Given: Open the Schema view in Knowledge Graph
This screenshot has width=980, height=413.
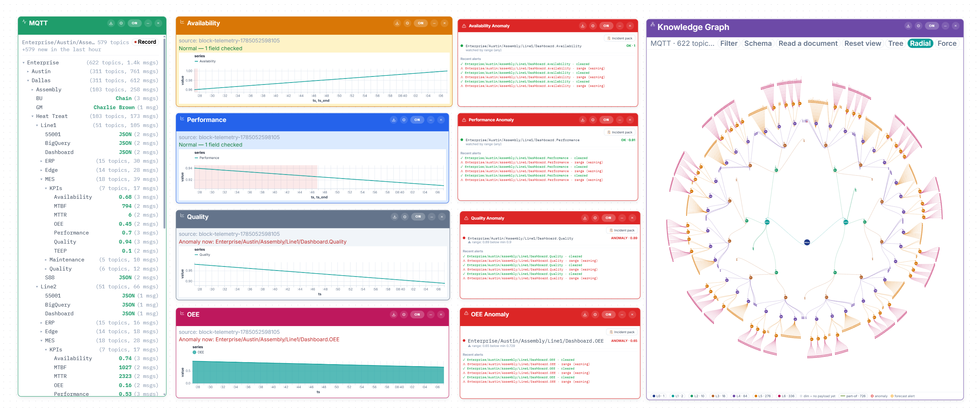Looking at the screenshot, I should point(757,43).
